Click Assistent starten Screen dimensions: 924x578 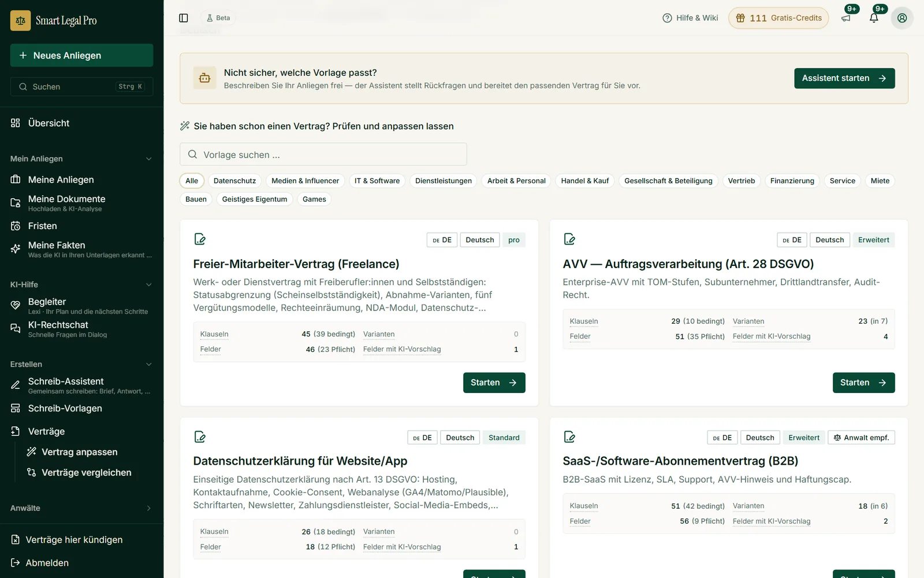point(844,79)
